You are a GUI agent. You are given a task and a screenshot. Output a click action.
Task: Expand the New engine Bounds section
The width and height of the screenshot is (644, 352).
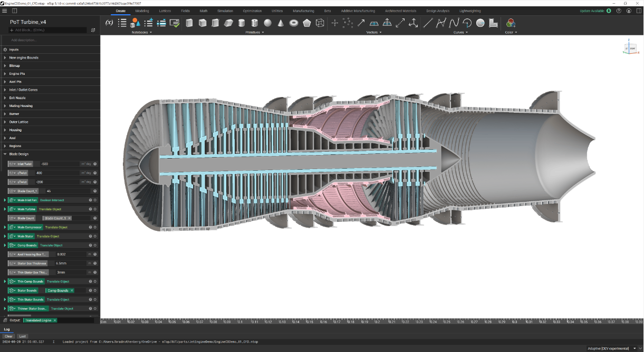(x=5, y=57)
